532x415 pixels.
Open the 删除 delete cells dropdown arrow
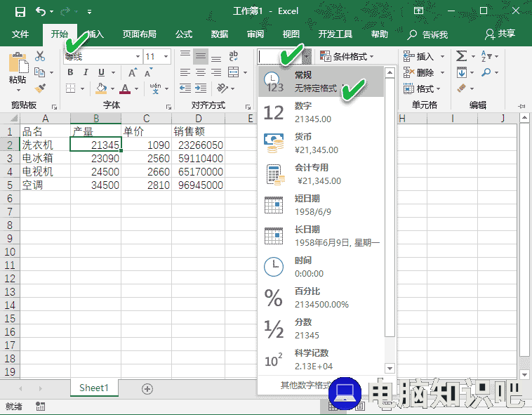point(442,72)
